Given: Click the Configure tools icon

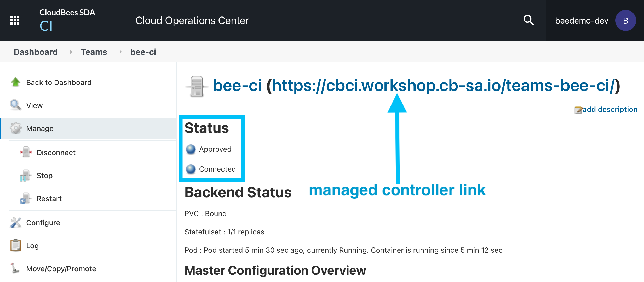Looking at the screenshot, I should [x=16, y=222].
